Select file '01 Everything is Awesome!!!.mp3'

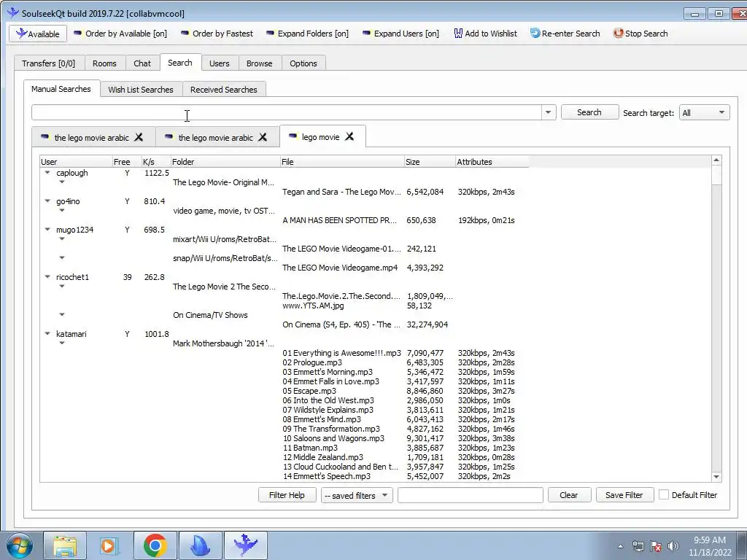[341, 353]
